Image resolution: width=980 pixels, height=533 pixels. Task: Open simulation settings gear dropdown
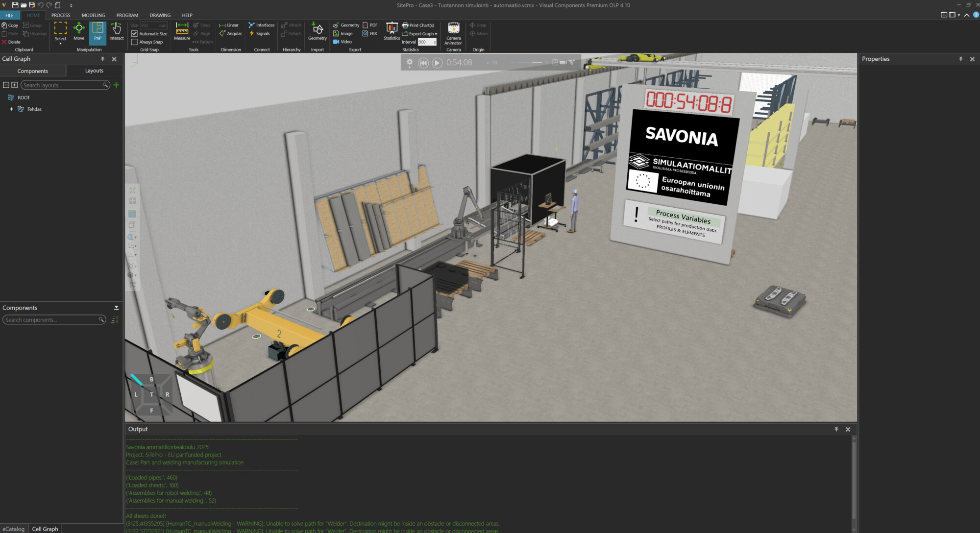coord(410,63)
